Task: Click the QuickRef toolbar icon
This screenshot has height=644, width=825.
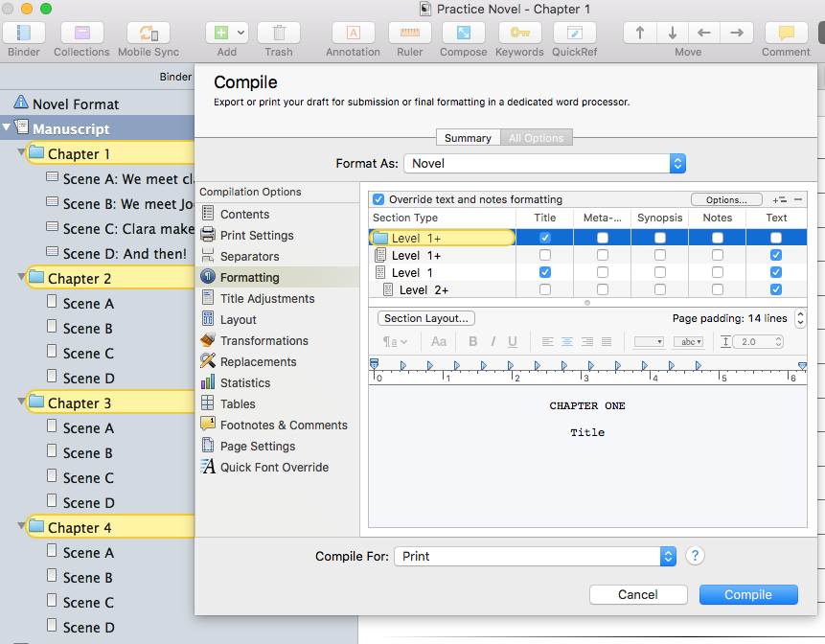Action: pyautogui.click(x=574, y=33)
